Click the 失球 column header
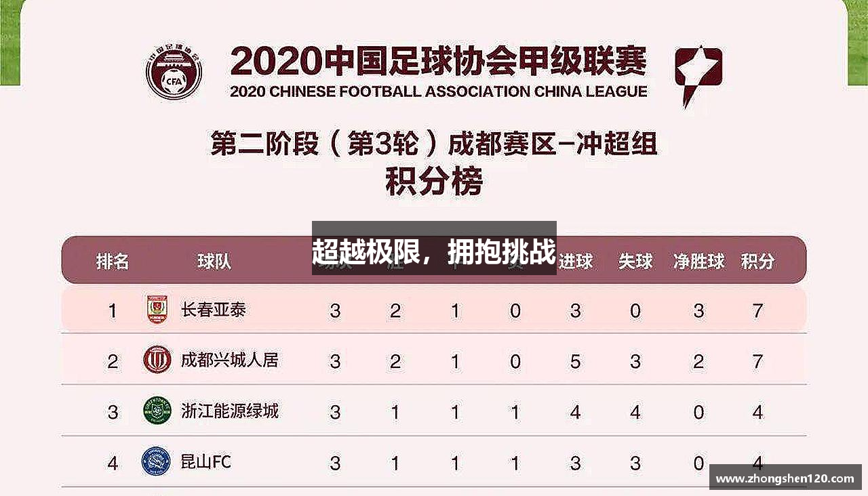Viewport: 868px width, 496px height. 635,261
